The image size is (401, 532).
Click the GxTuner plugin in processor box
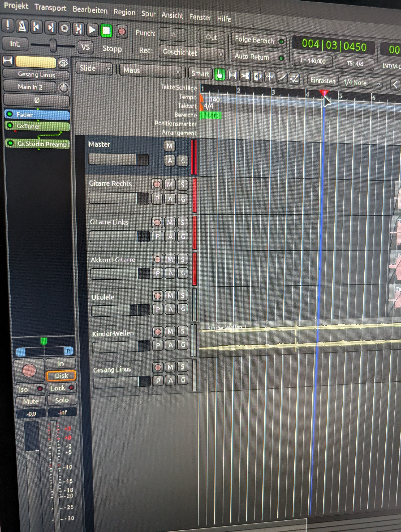(37, 126)
